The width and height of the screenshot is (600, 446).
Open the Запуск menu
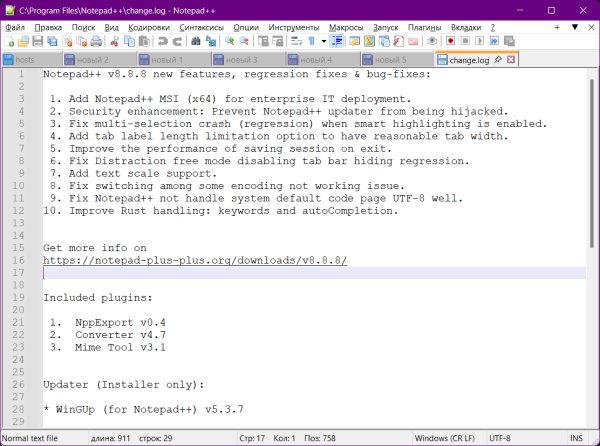click(x=386, y=28)
